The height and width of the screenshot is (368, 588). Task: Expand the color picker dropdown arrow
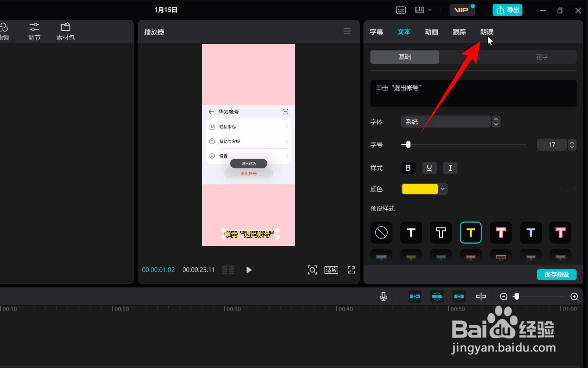point(443,189)
